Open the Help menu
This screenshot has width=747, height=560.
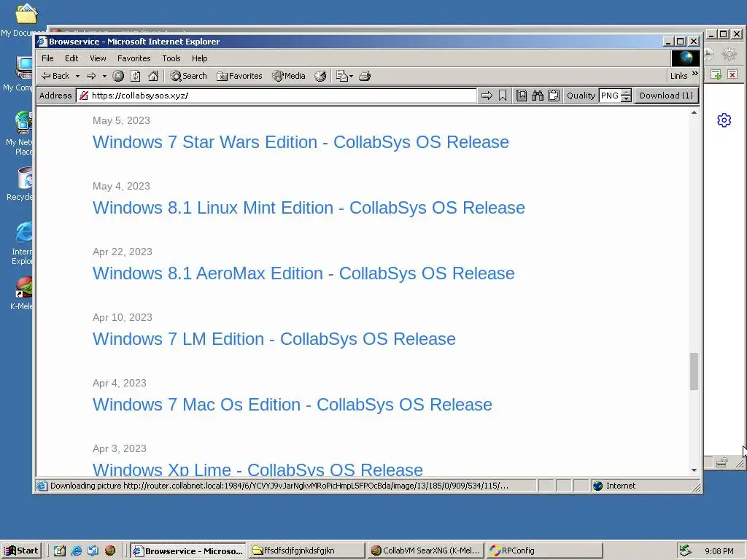click(x=200, y=58)
